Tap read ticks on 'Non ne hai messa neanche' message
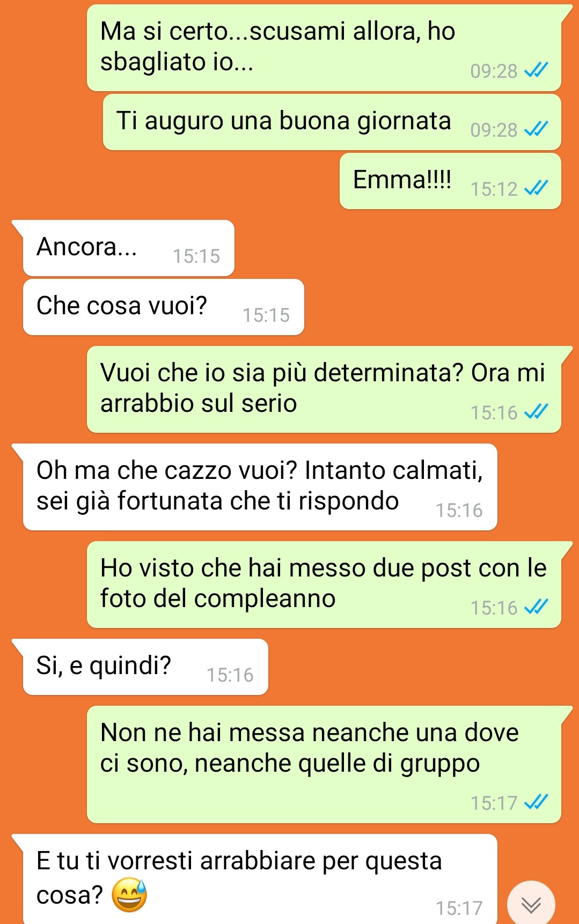Image resolution: width=579 pixels, height=924 pixels. 536,802
